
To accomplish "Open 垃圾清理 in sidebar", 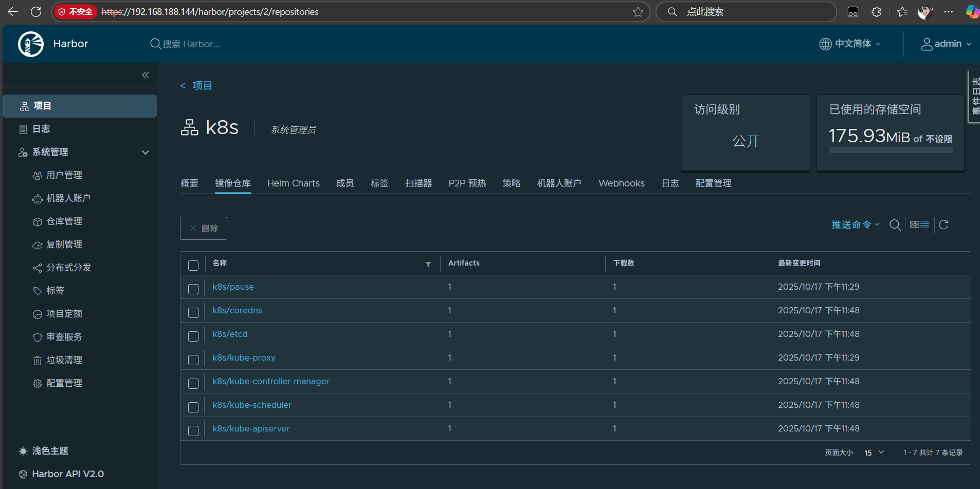I will click(64, 360).
